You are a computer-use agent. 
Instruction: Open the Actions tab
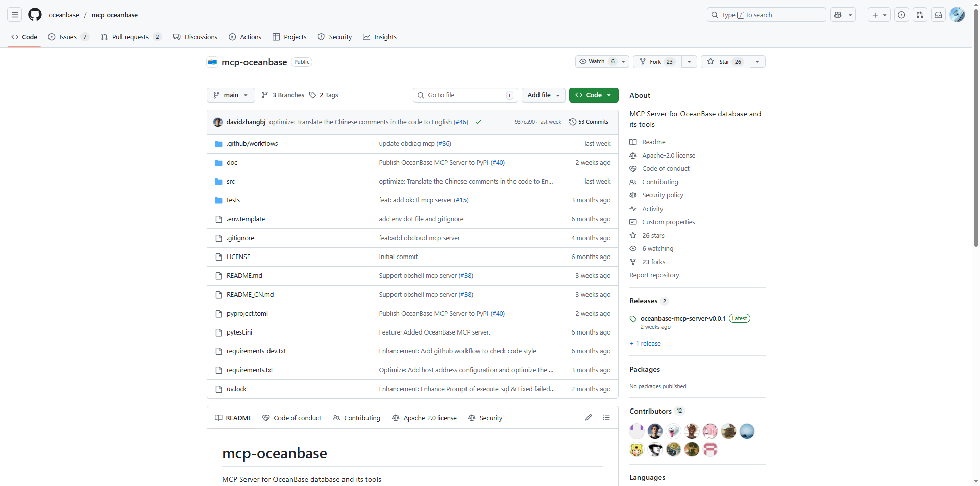(x=245, y=37)
